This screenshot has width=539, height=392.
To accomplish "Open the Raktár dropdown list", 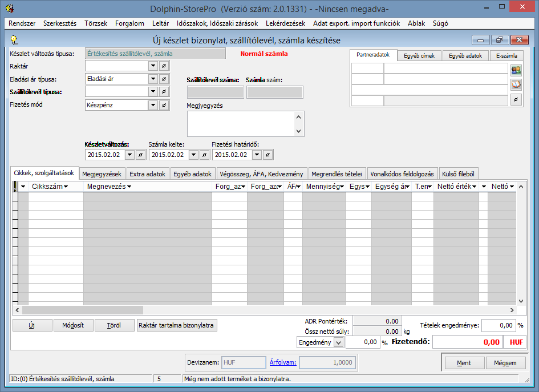I will tap(152, 66).
